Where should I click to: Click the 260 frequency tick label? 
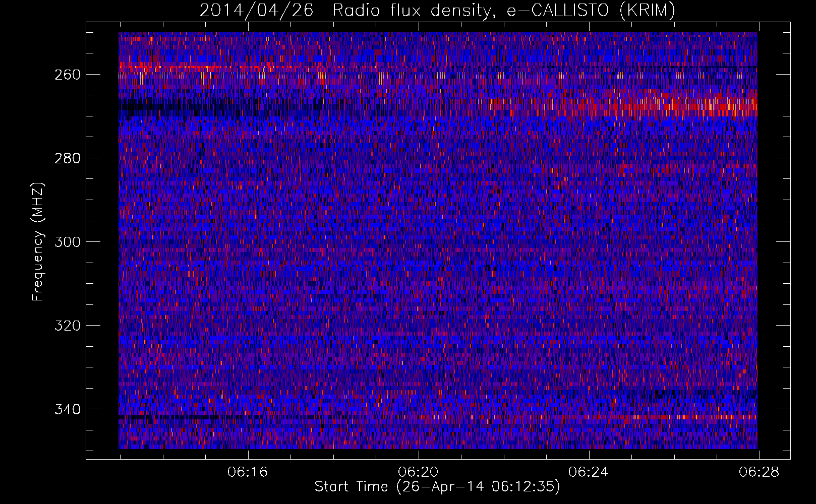(67, 75)
